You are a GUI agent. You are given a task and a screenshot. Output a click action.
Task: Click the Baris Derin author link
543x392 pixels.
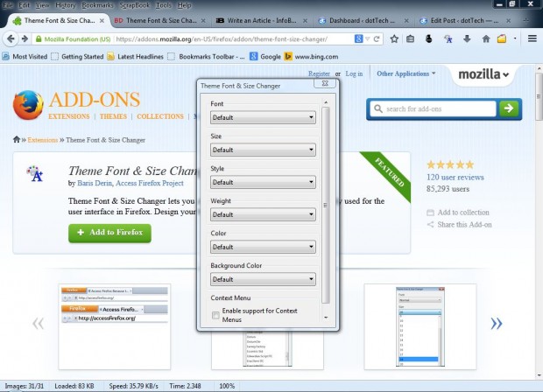tap(95, 183)
